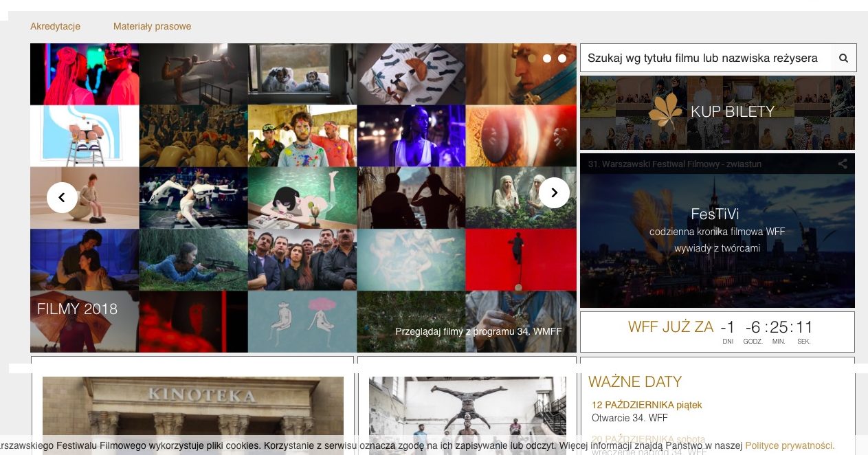Screen dimensions: 868x455
Task: Open the acrobats handstand photo
Action: tap(467, 416)
